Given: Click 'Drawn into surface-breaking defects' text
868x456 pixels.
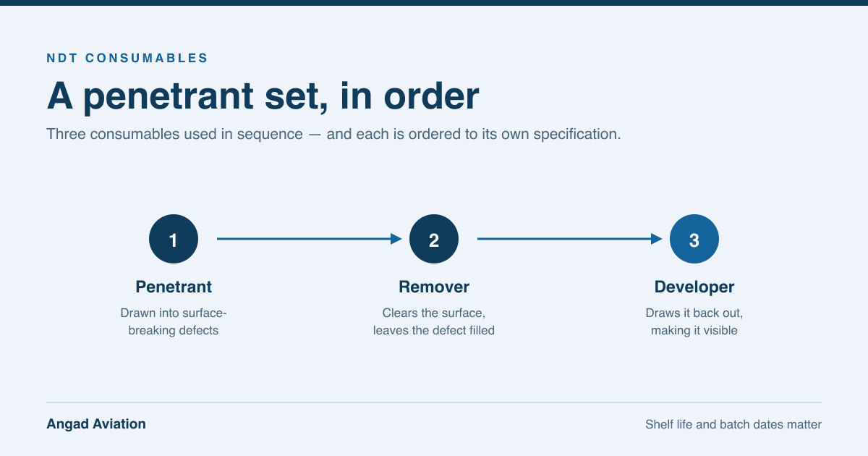Looking at the screenshot, I should [174, 321].
